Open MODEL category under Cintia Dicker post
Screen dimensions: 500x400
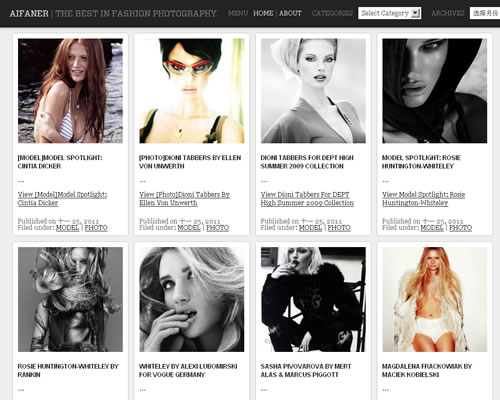coord(67,228)
